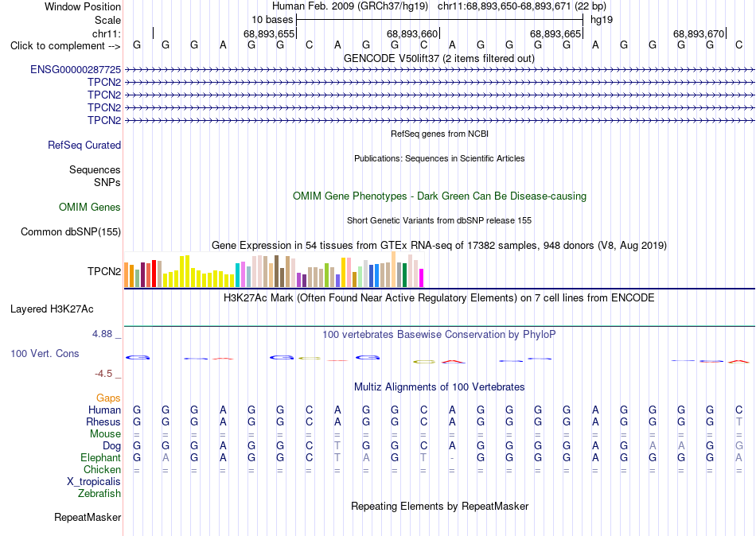Click TPCN2 label beside GTEx expression bars
The width and height of the screenshot is (756, 536).
104,271
